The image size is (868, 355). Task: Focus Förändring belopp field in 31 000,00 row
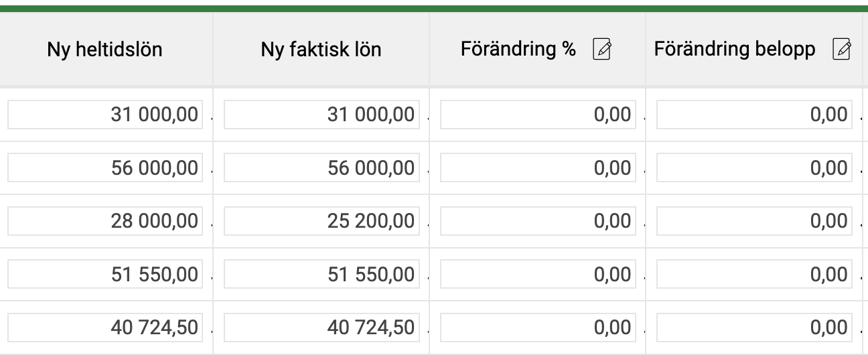[x=755, y=115]
